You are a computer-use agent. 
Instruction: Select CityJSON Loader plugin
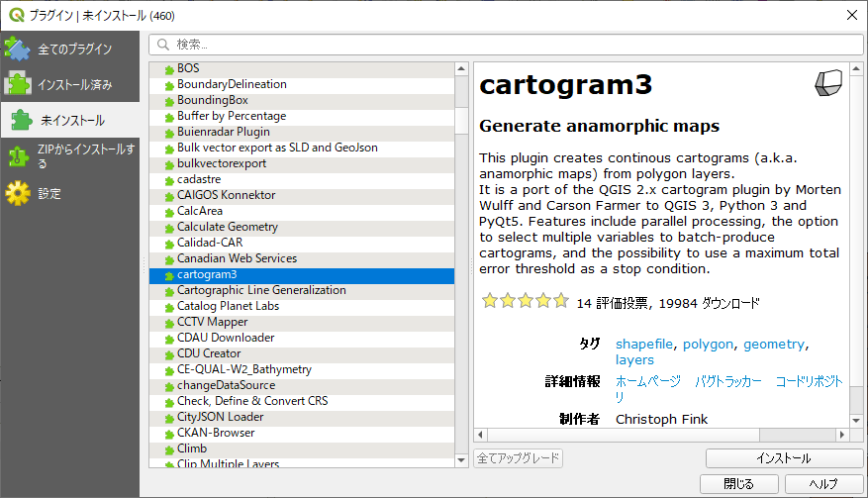coord(302,417)
